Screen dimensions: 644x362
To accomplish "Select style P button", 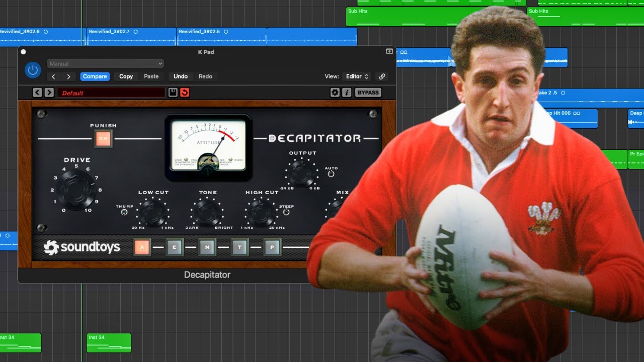I will [x=273, y=247].
